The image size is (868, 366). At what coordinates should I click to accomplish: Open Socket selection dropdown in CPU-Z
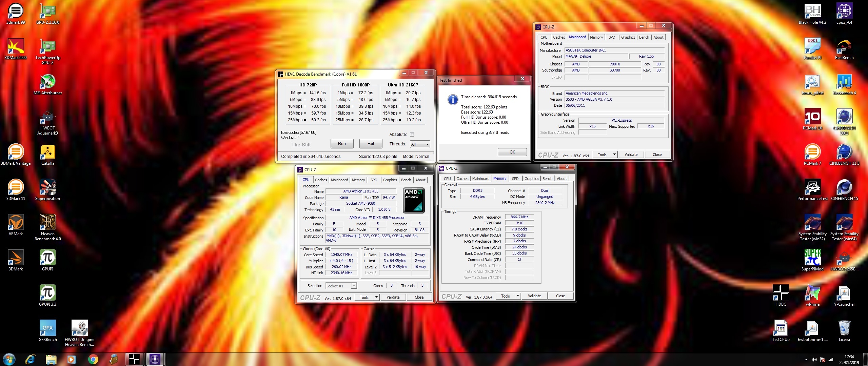[x=341, y=286]
